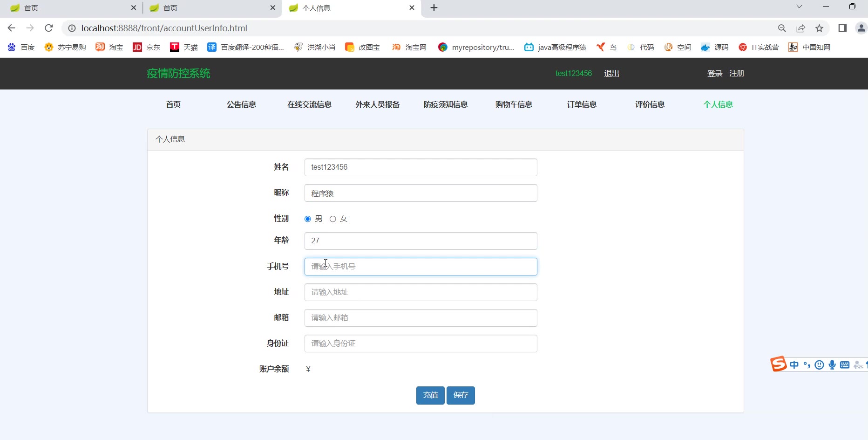Bookmark this page with the star
This screenshot has height=440, width=868.
819,28
